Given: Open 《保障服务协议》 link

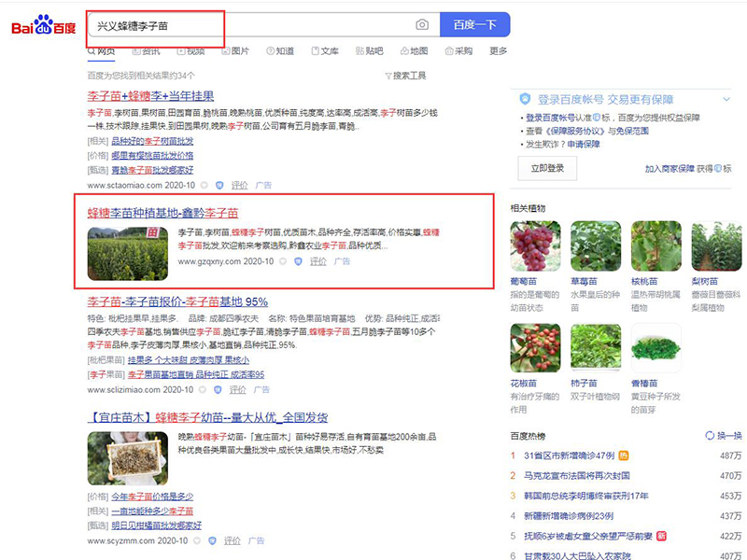Looking at the screenshot, I should tap(575, 131).
